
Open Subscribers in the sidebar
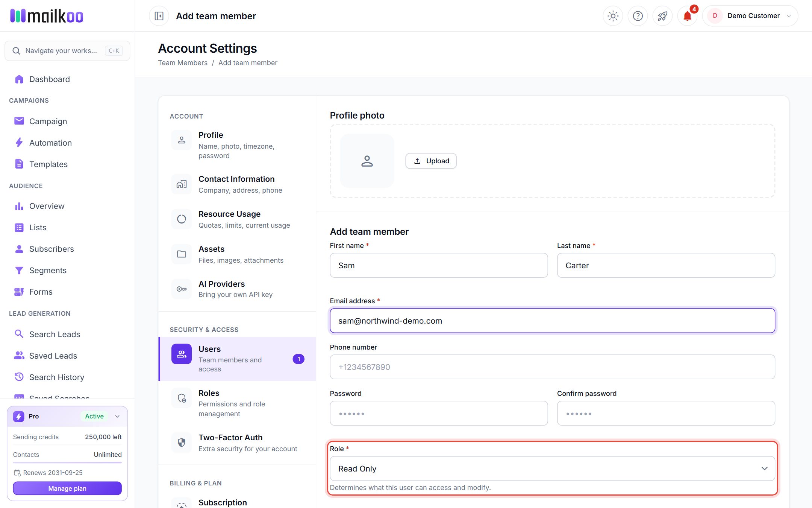(52, 249)
